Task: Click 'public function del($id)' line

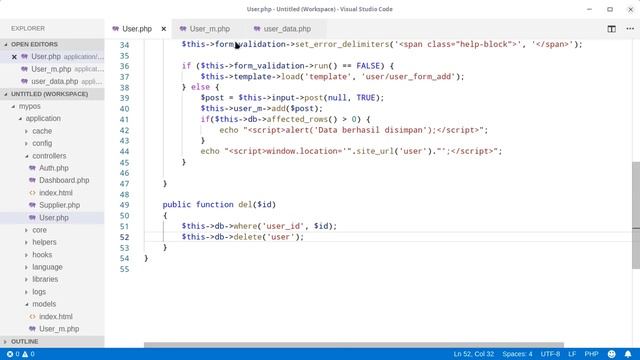Action: pyautogui.click(x=219, y=204)
